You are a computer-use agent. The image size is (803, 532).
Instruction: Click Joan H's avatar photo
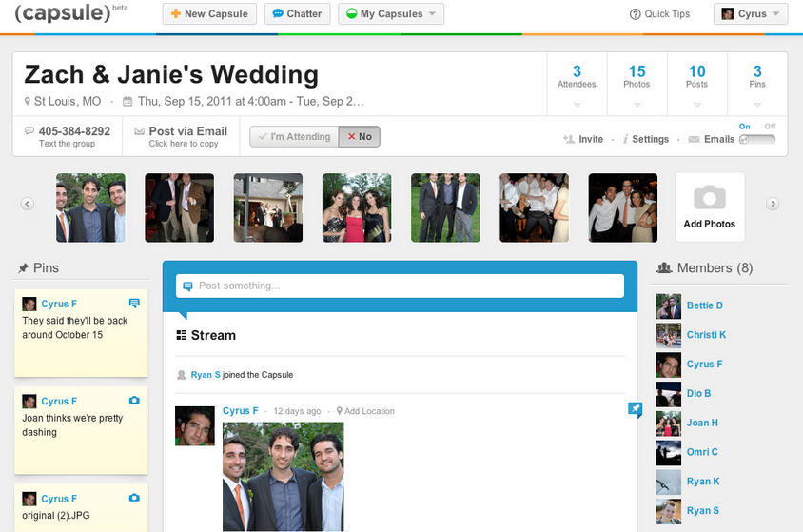669,424
